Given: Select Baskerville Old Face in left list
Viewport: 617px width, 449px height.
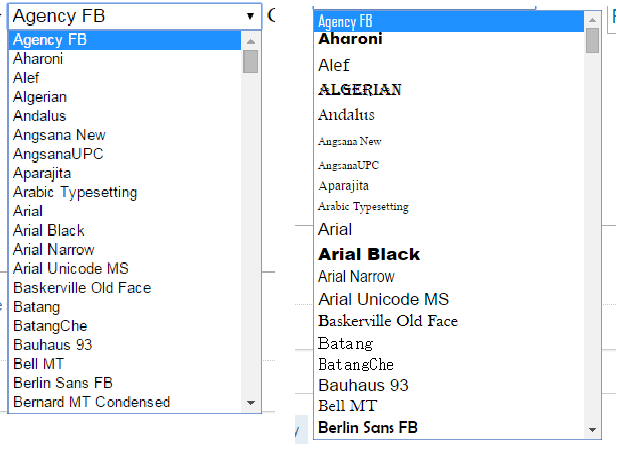Looking at the screenshot, I should (x=82, y=287).
